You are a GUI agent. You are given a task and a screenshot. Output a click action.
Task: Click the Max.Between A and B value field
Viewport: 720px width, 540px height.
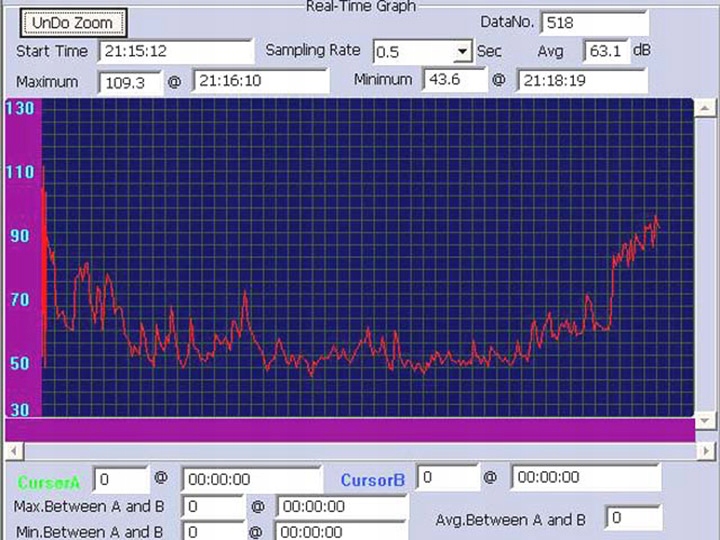pyautogui.click(x=213, y=507)
